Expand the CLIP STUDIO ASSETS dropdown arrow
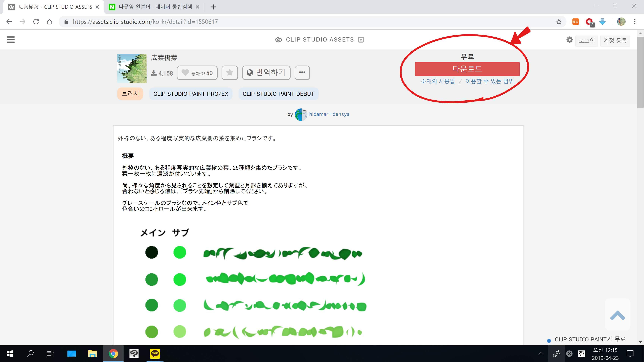This screenshot has height=362, width=644. [x=361, y=40]
